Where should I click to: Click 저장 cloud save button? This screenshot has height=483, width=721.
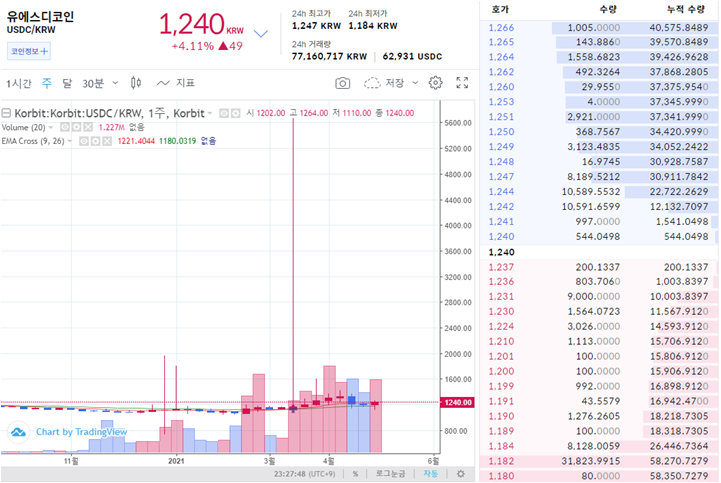(x=384, y=83)
